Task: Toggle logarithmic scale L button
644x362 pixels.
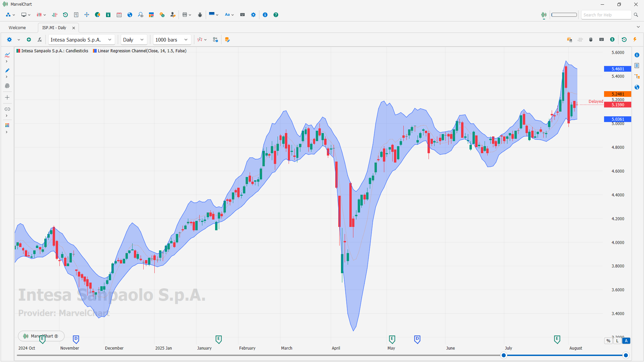Action: coord(617,341)
